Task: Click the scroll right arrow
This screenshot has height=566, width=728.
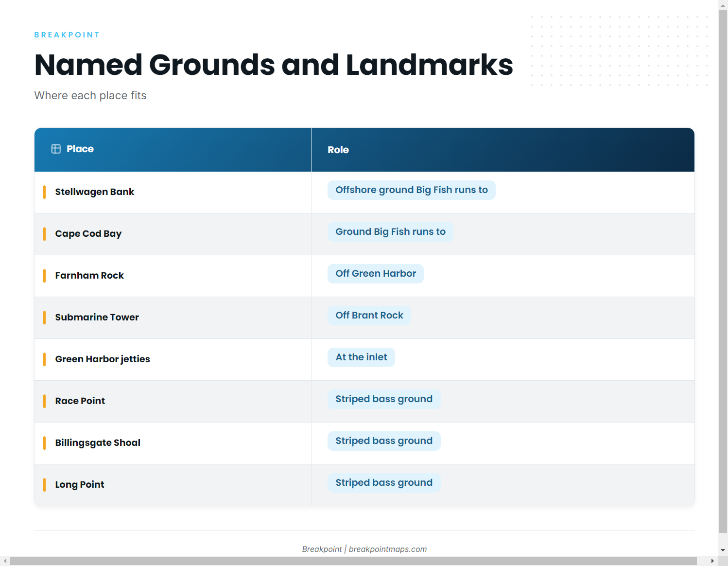Action: tap(712, 561)
